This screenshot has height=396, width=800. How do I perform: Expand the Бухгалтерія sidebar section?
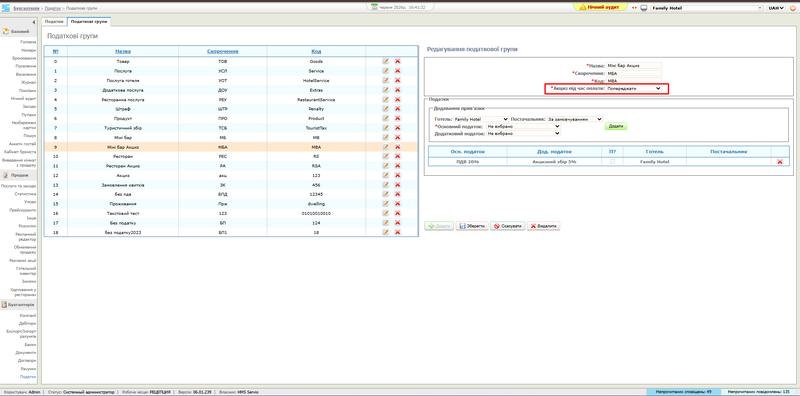tap(18, 305)
